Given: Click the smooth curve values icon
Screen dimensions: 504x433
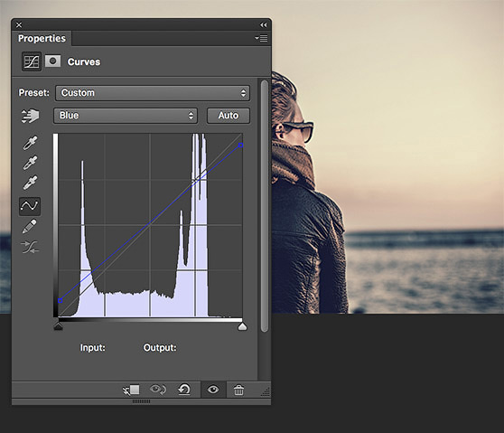Looking at the screenshot, I should coord(30,247).
